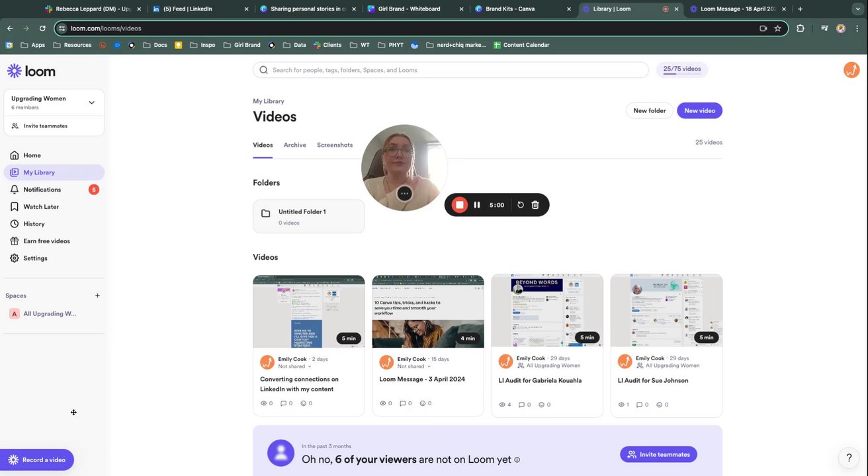This screenshot has height=476, width=868.
Task: Click the New folder button
Action: pos(650,110)
